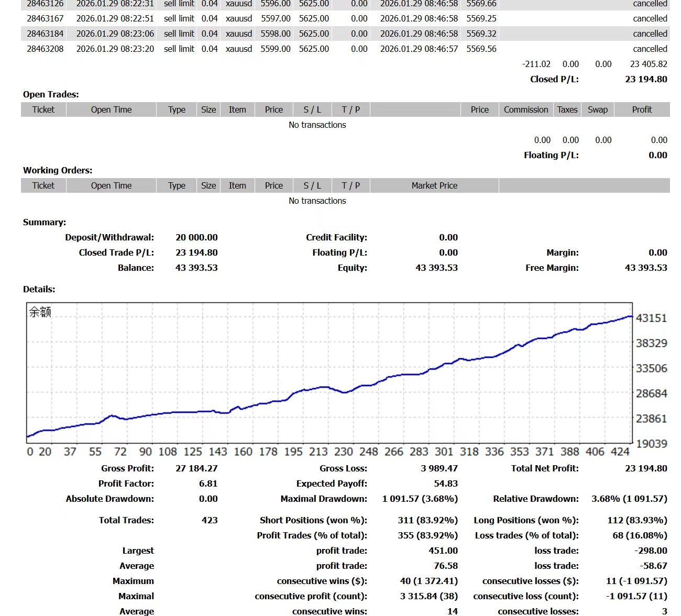Screen dimensions: 681x616
Task: Click the Taxes column header
Action: pos(567,109)
